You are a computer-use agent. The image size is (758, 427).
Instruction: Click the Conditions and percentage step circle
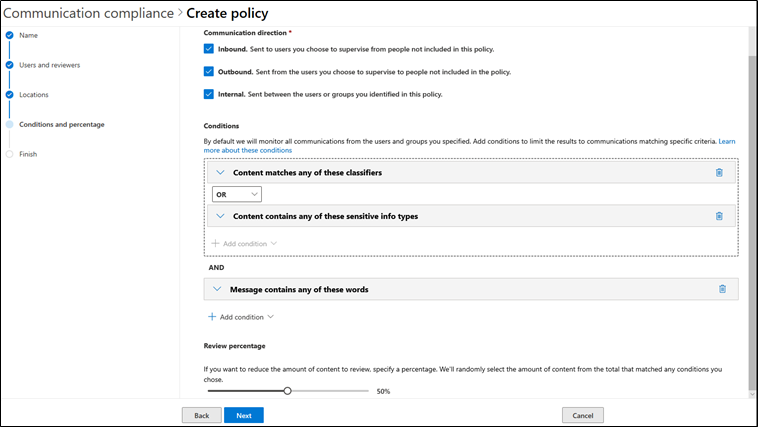point(9,124)
